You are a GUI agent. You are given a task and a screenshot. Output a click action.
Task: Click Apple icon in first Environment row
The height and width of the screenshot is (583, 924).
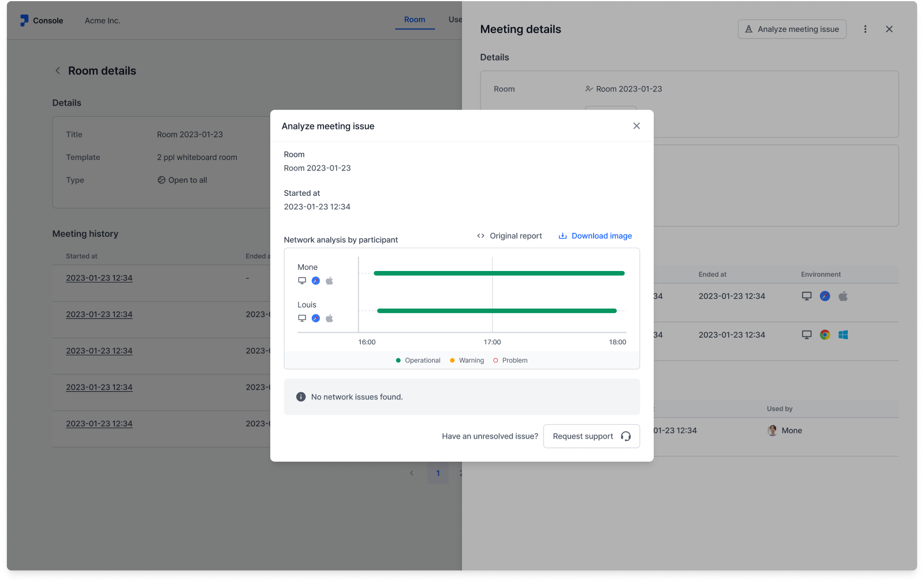(x=843, y=296)
